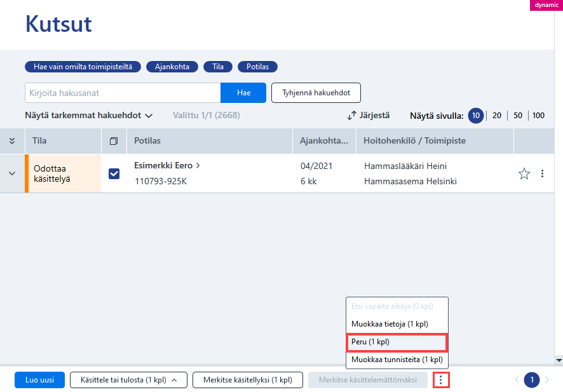The width and height of the screenshot is (563, 392).
Task: Click Tyhjennä hakuehdot button
Action: click(x=316, y=93)
